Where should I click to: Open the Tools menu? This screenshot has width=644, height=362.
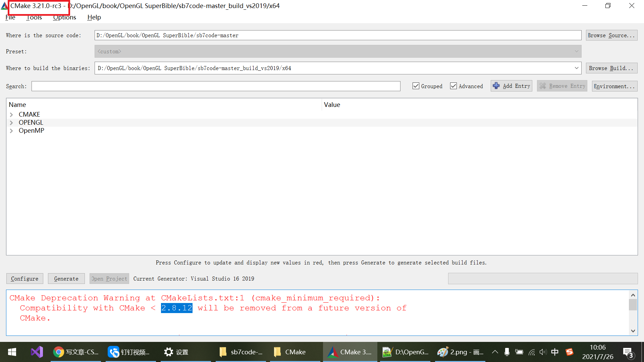(34, 17)
